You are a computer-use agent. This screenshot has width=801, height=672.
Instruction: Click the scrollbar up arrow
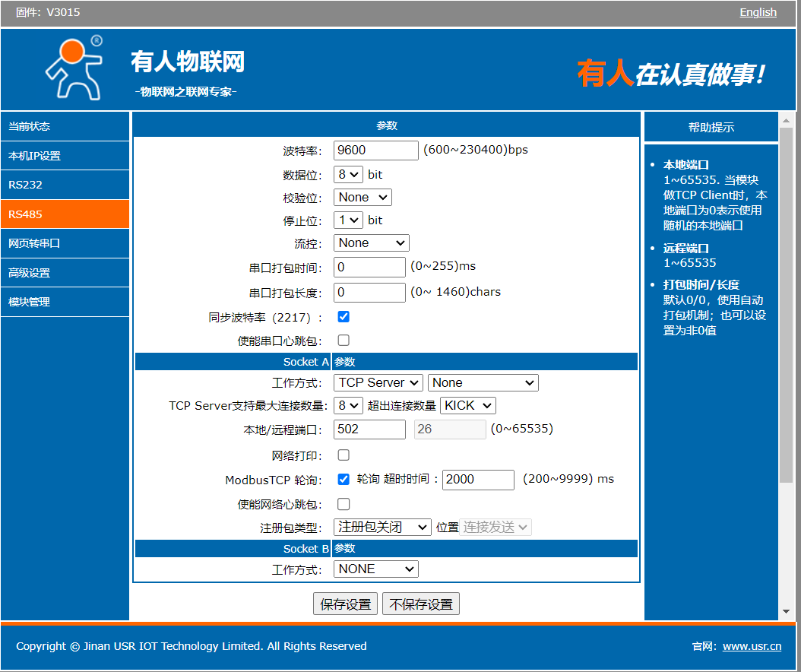pos(787,121)
